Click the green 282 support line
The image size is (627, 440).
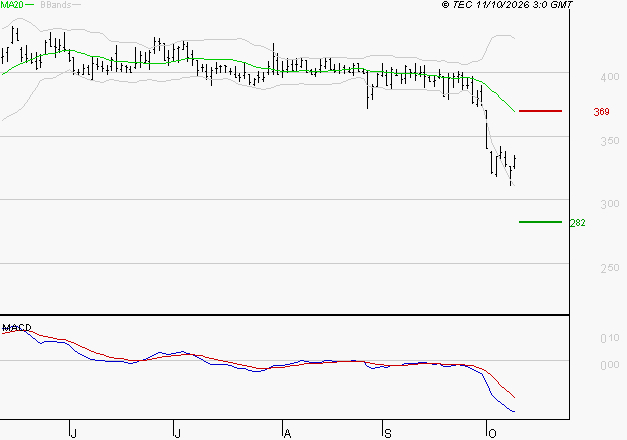click(x=540, y=222)
